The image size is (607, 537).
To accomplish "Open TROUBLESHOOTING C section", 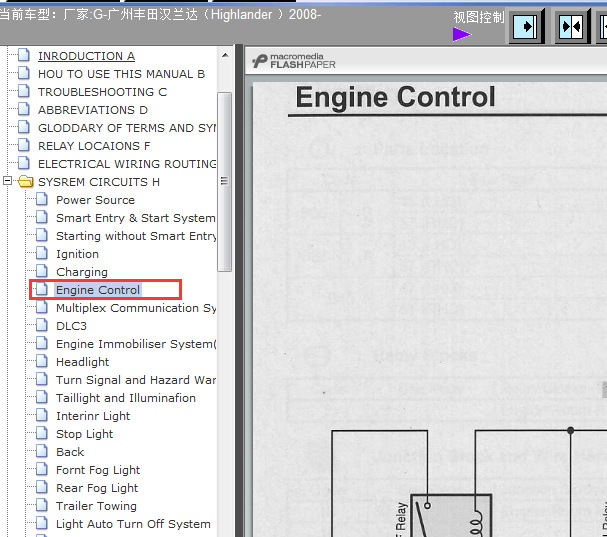I will click(x=102, y=92).
